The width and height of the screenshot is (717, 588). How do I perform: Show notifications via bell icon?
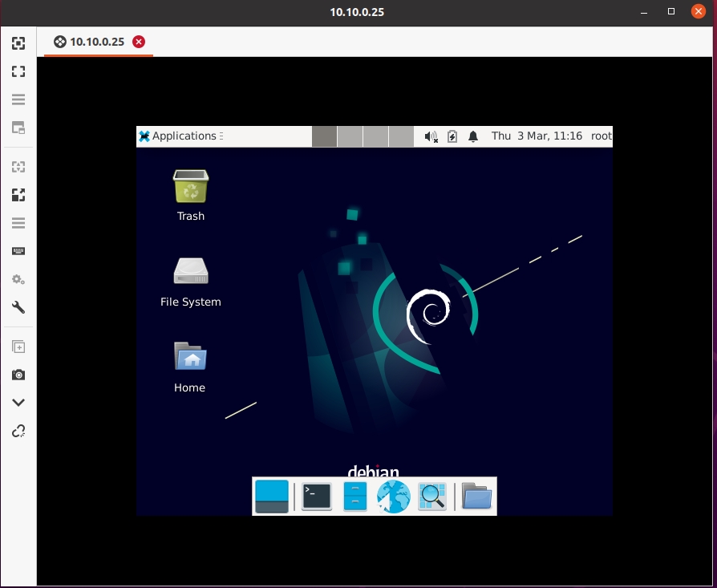coord(473,136)
